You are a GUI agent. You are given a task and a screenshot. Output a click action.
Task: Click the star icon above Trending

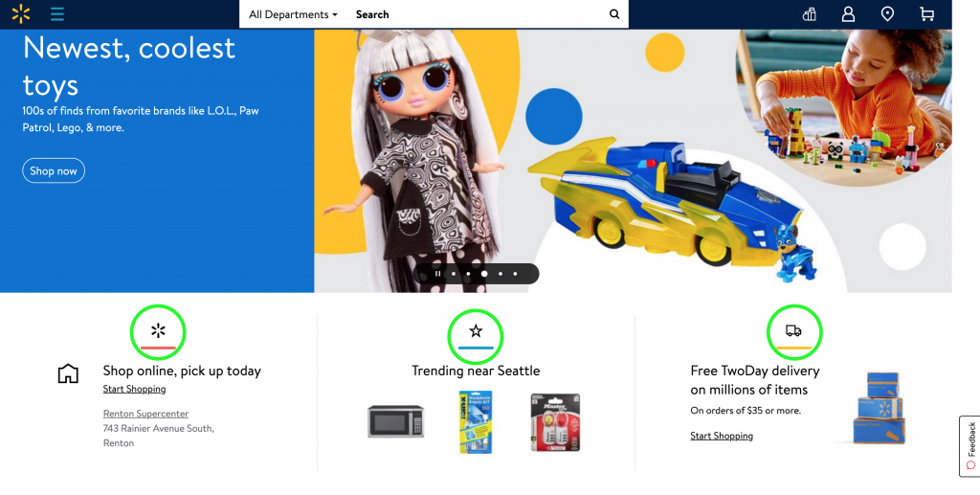point(476,330)
